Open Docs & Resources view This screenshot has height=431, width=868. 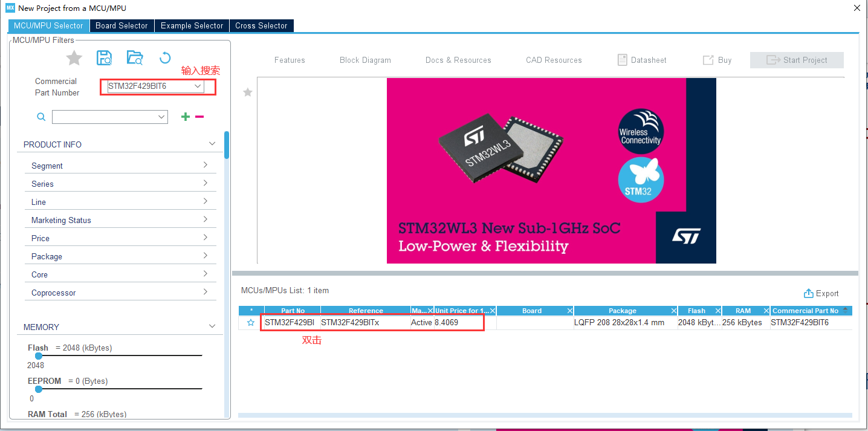(458, 60)
